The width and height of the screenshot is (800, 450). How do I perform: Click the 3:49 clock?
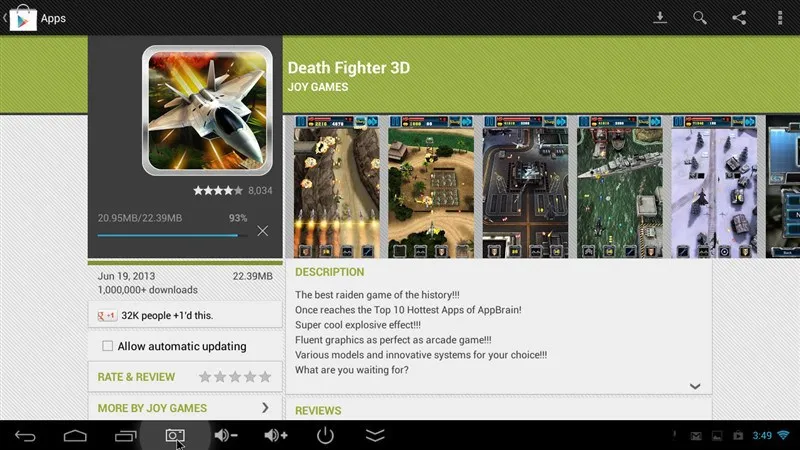(762, 436)
